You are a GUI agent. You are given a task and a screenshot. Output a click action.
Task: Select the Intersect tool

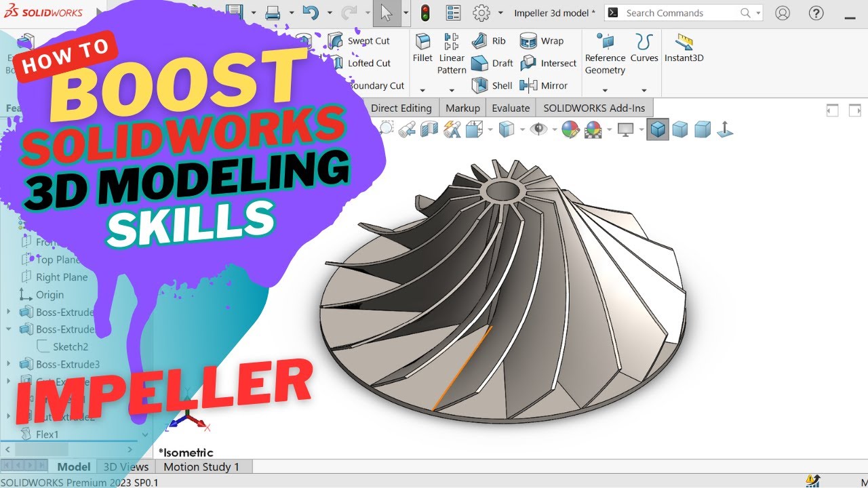[548, 63]
